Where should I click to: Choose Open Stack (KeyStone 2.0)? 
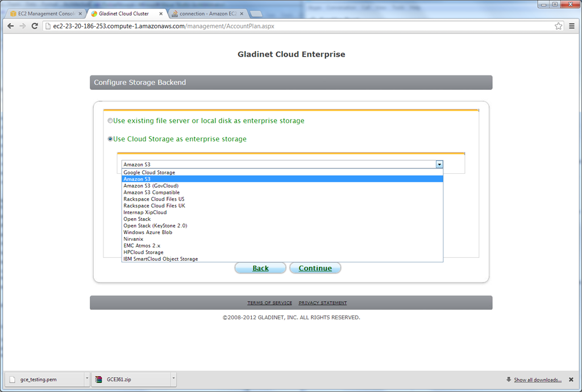click(282, 226)
